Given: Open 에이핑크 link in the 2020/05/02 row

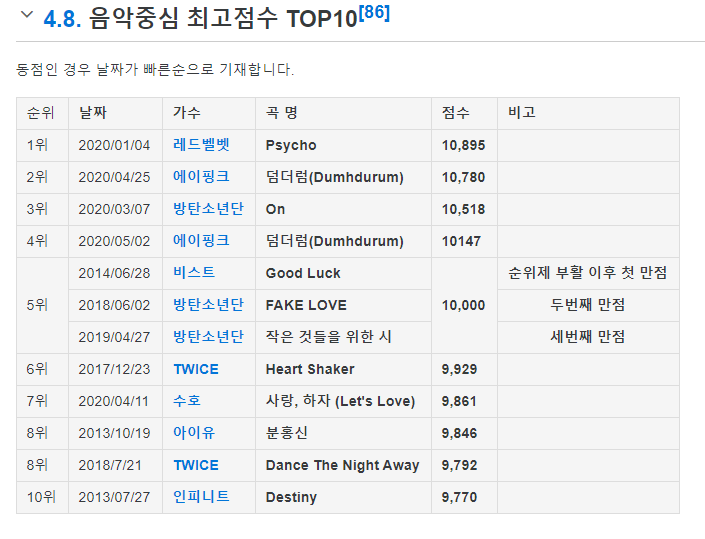Looking at the screenshot, I should [201, 241].
